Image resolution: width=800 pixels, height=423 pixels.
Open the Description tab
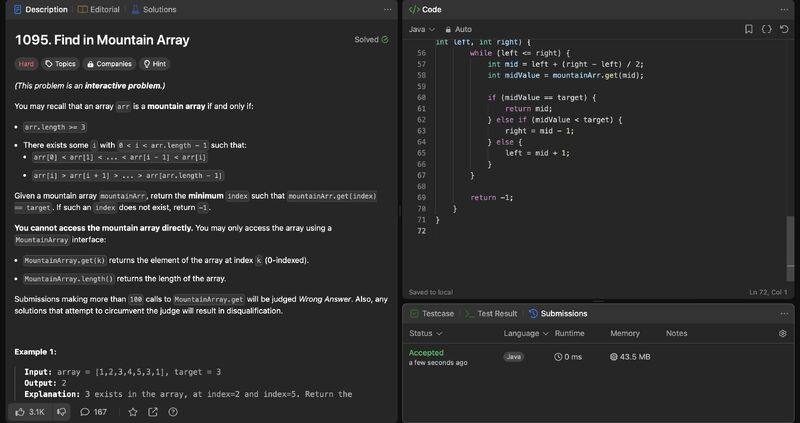pyautogui.click(x=41, y=9)
